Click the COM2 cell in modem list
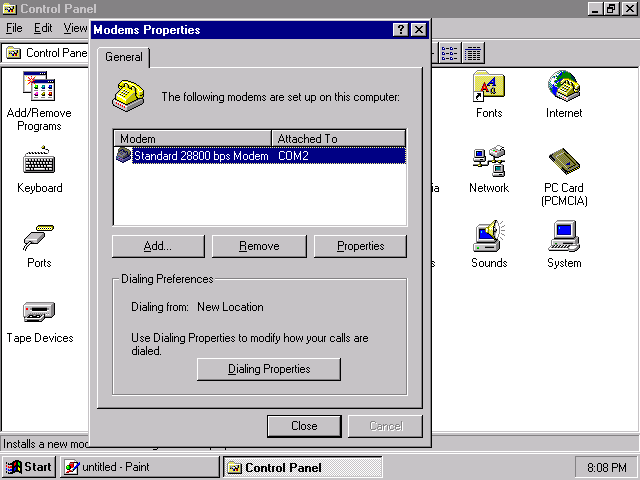 coord(293,156)
